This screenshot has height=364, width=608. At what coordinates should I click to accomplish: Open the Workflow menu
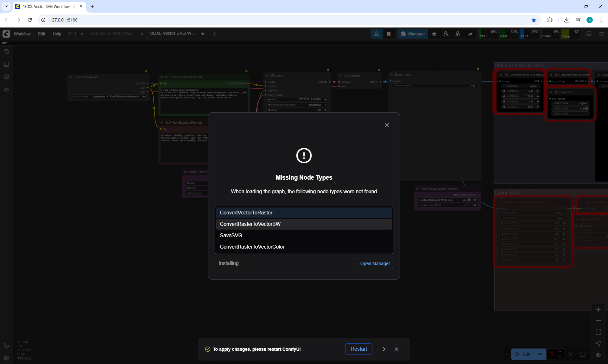point(22,34)
